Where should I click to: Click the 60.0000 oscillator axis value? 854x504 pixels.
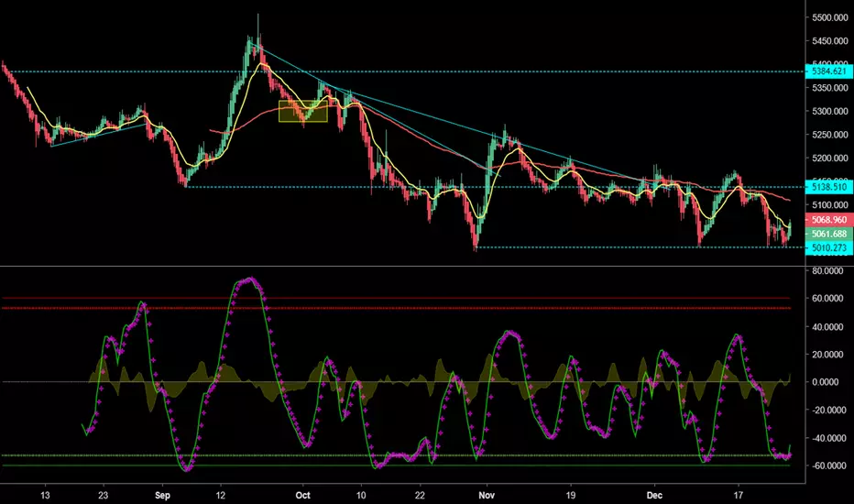coord(827,299)
